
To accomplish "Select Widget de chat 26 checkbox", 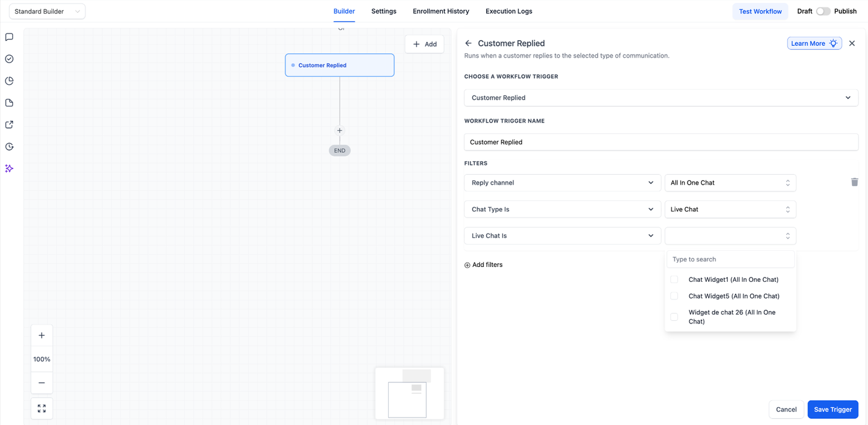I will [x=675, y=317].
